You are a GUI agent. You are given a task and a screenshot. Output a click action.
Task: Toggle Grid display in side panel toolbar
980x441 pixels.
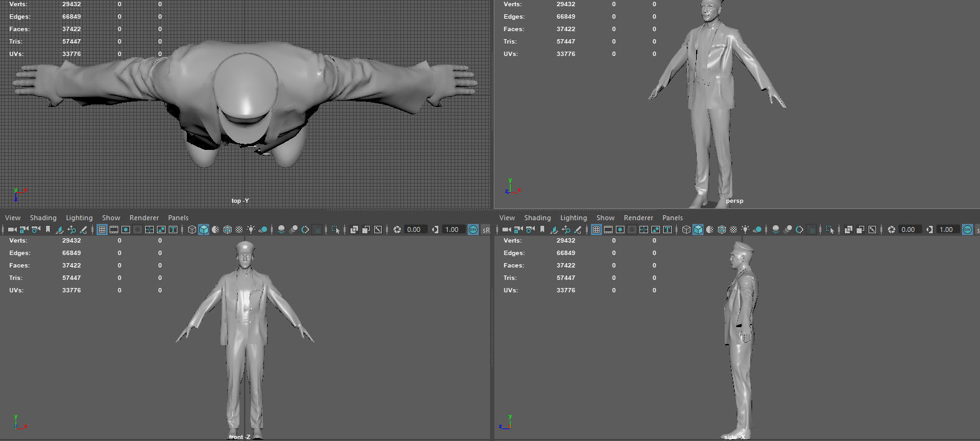pyautogui.click(x=596, y=230)
